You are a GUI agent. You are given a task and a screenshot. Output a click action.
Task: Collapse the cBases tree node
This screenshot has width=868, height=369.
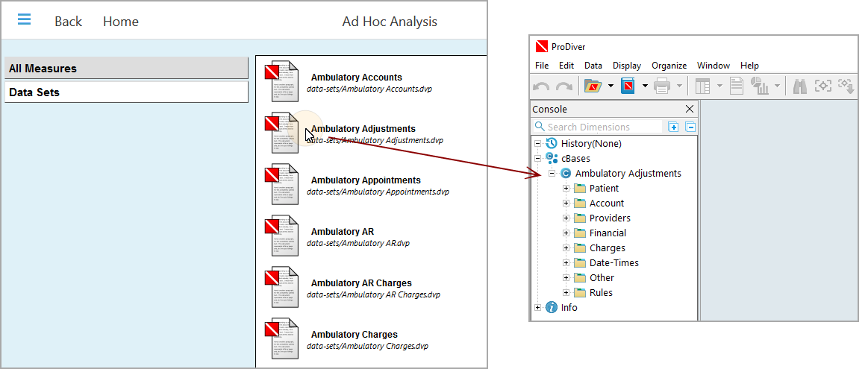(x=537, y=158)
